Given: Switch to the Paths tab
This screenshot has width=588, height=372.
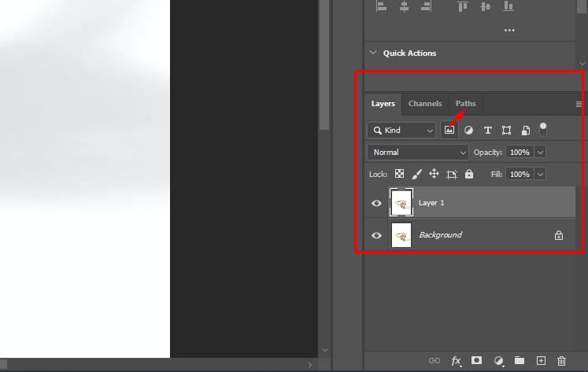Looking at the screenshot, I should tap(465, 104).
